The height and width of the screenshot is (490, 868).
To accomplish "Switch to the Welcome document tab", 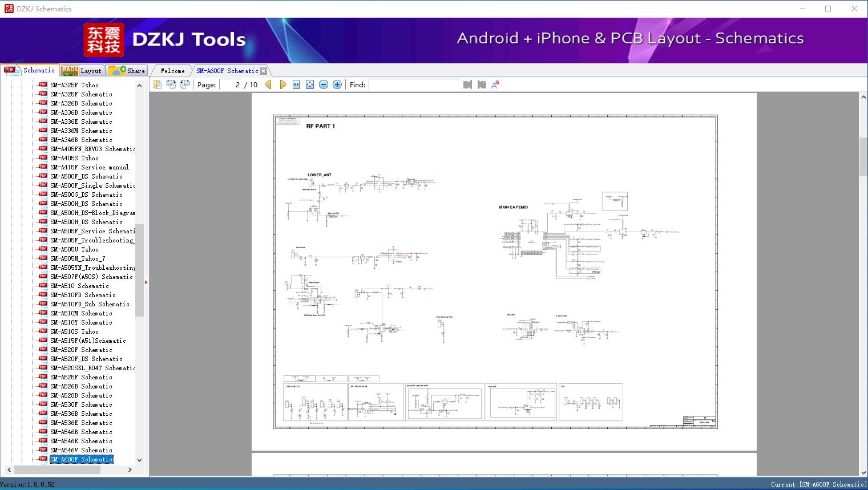I will point(172,71).
